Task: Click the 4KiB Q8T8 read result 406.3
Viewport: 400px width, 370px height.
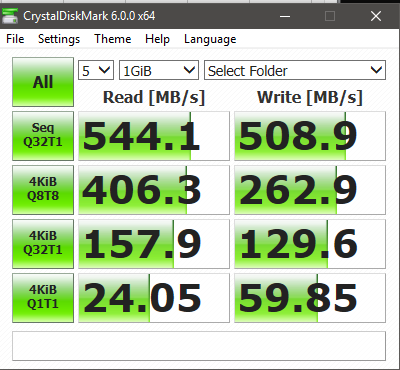Action: tap(154, 190)
